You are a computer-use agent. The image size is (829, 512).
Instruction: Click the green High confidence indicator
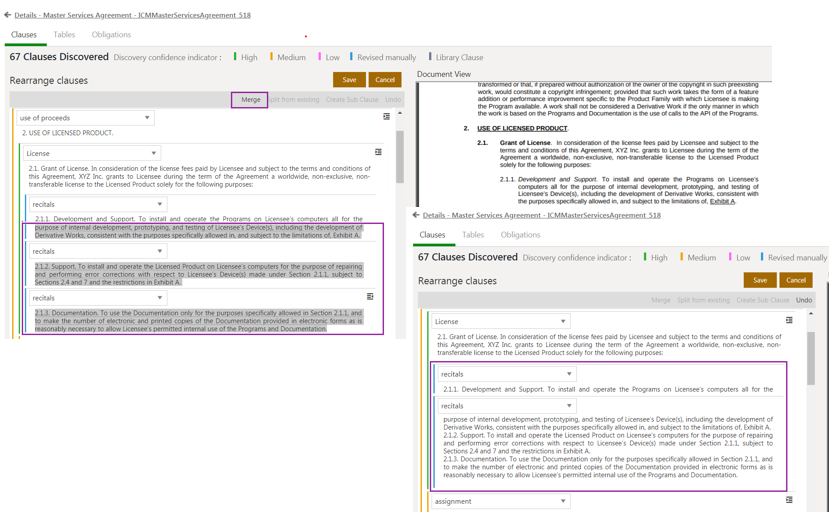click(x=235, y=57)
